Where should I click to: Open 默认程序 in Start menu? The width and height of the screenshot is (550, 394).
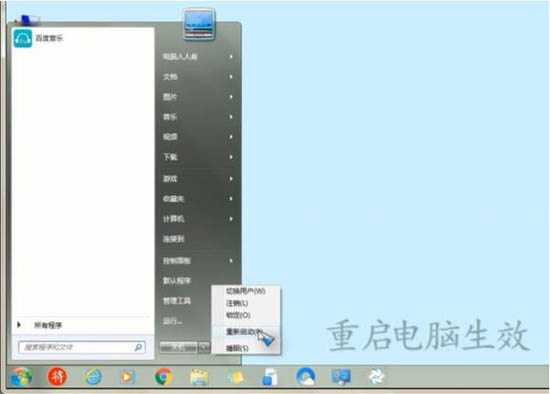[x=177, y=281]
